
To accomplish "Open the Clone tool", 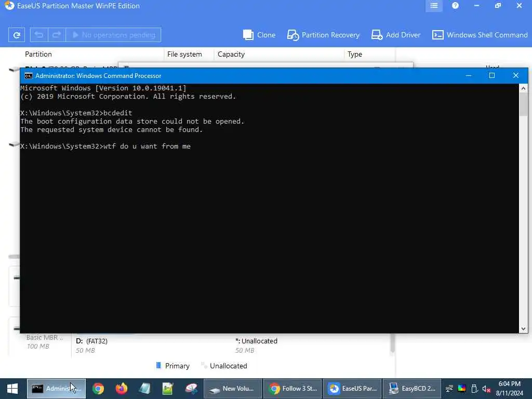I will coord(259,35).
